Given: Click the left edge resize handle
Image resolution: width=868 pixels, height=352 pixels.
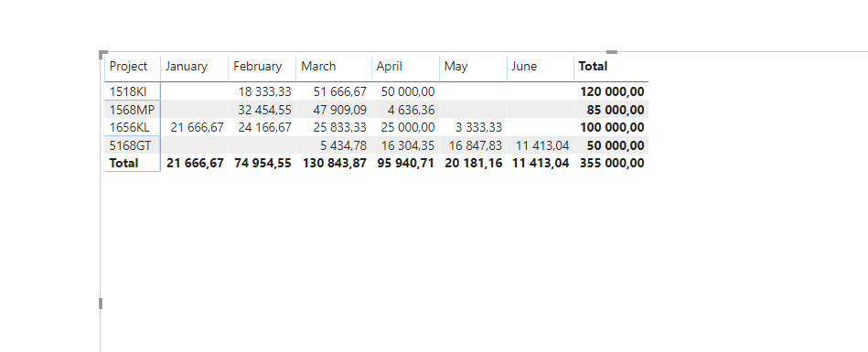Looking at the screenshot, I should pyautogui.click(x=101, y=304).
